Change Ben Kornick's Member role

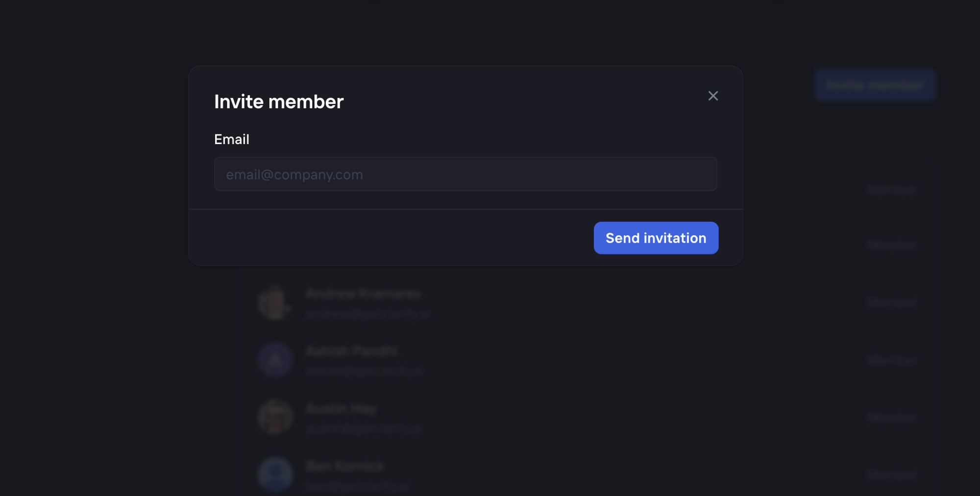pos(892,474)
